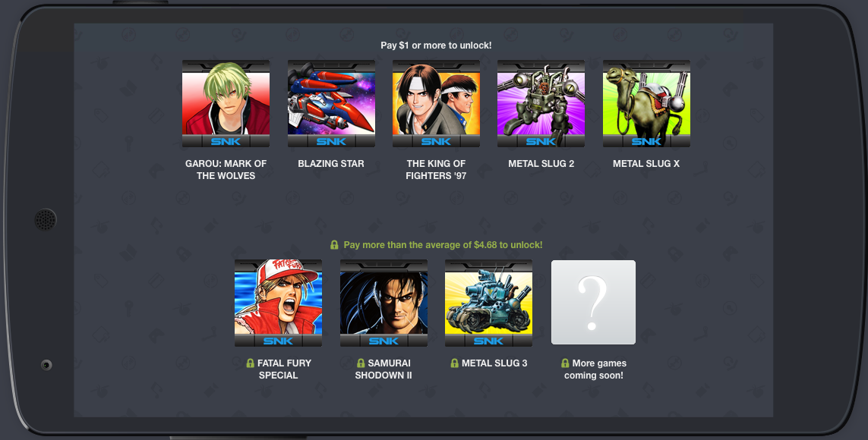Click The King of Fighters '97 icon
Image resolution: width=868 pixels, height=440 pixels.
tap(436, 103)
